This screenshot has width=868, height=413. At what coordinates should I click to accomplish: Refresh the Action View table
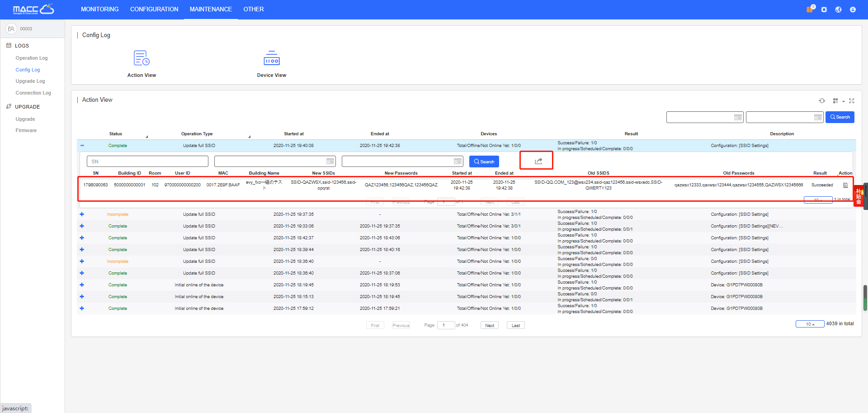822,101
